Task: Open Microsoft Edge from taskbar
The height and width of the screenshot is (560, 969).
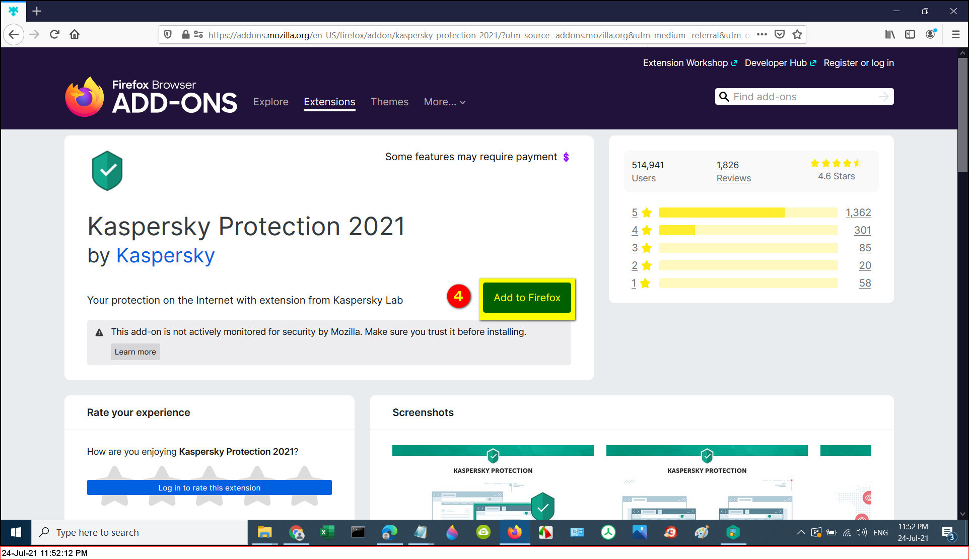Action: pyautogui.click(x=389, y=532)
